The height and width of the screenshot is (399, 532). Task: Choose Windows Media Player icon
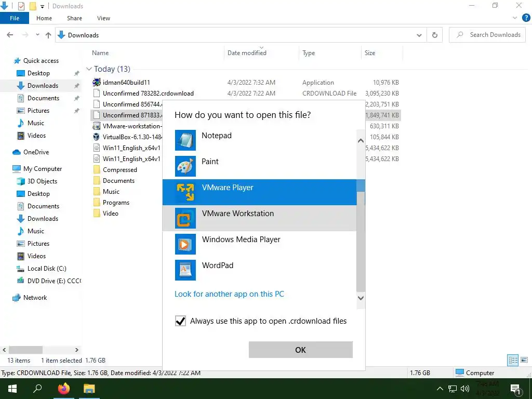coord(185,244)
